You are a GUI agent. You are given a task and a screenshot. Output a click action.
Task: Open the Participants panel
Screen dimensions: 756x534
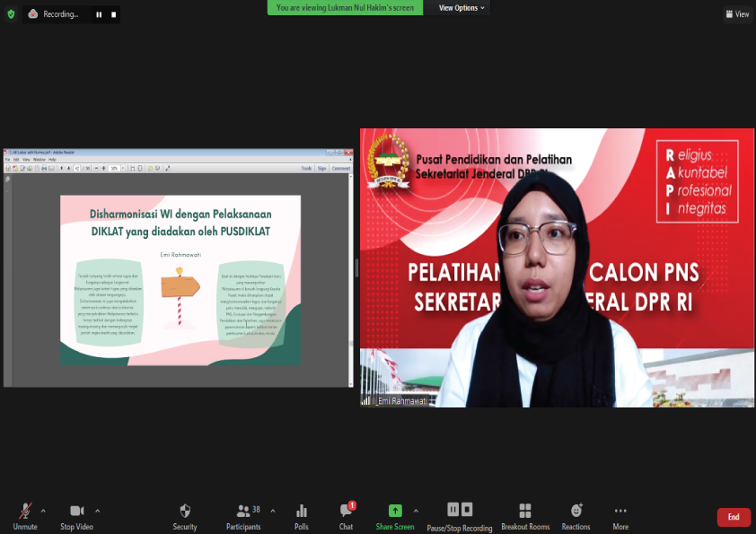pos(243,517)
